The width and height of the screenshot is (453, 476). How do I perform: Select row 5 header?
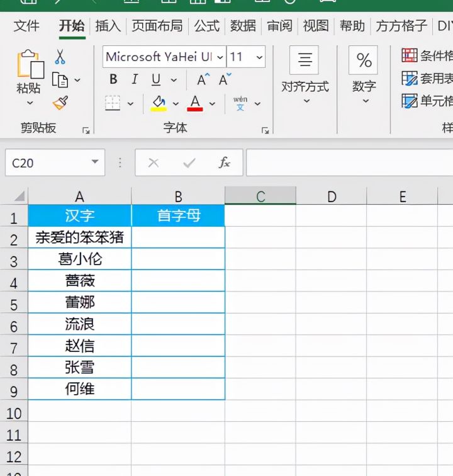pyautogui.click(x=14, y=303)
